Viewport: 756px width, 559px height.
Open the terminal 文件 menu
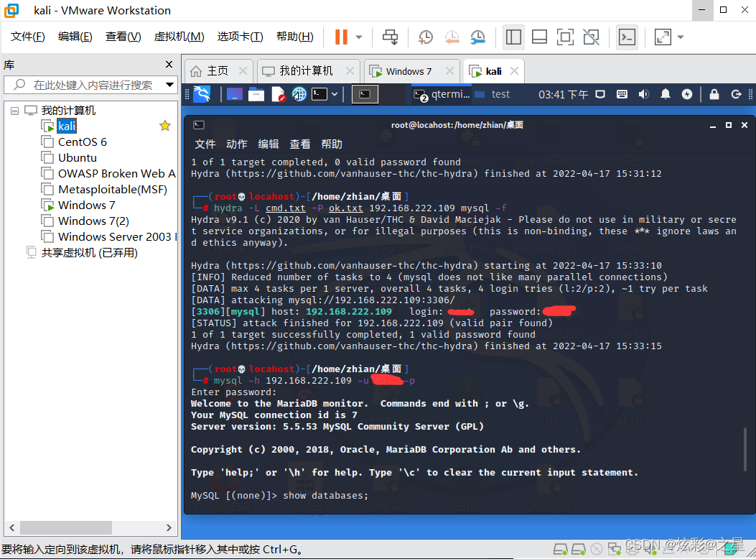coord(205,144)
